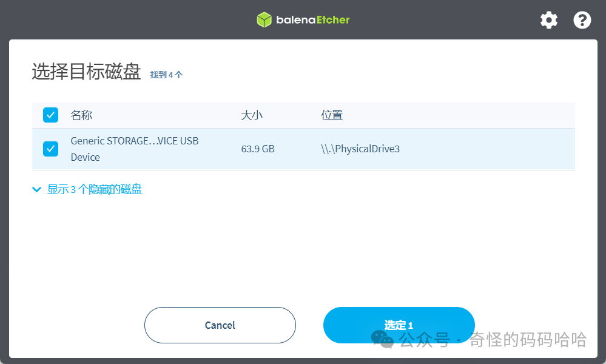
Task: Click the 名称 column header
Action: pyautogui.click(x=81, y=115)
